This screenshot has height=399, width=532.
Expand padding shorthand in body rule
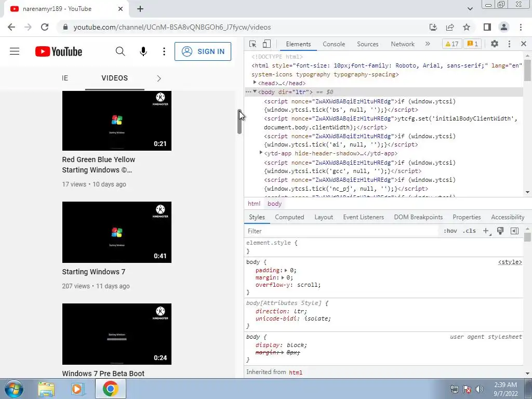coord(286,270)
